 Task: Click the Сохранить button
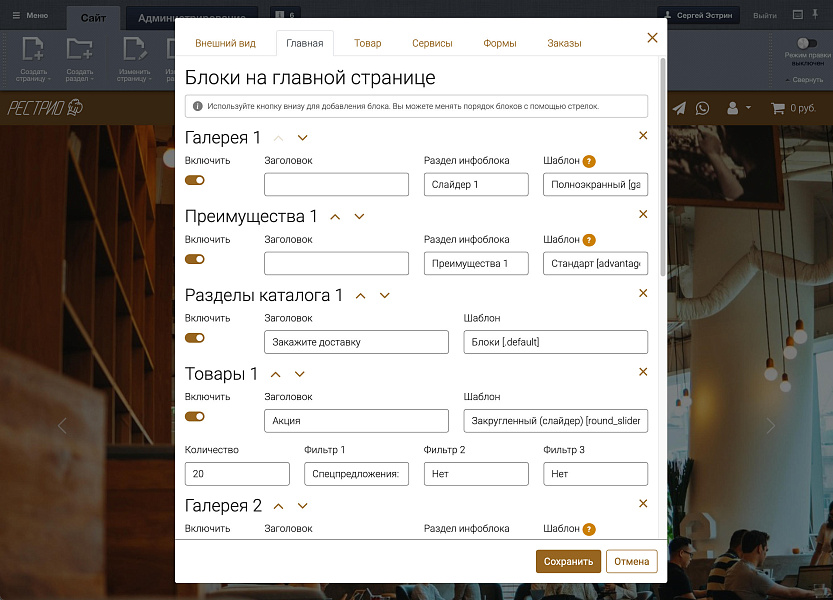[568, 561]
